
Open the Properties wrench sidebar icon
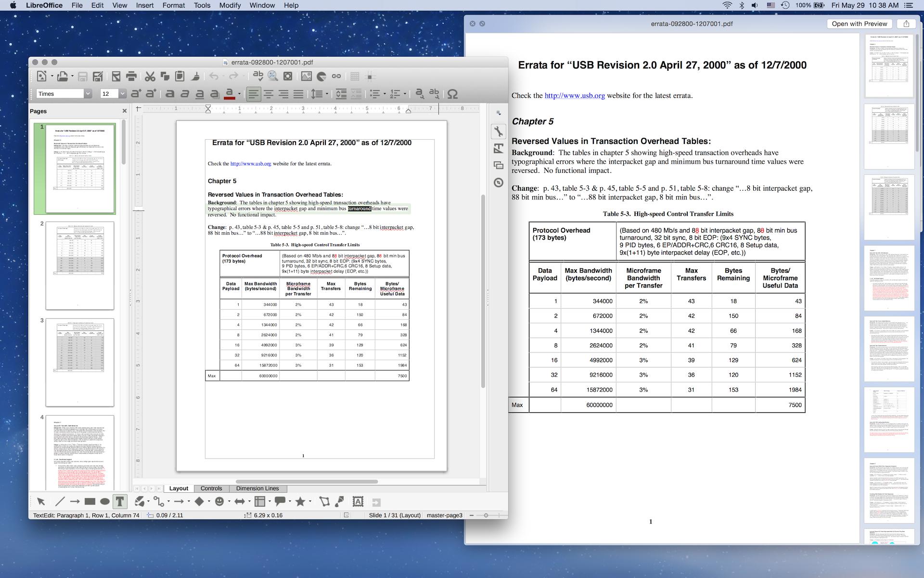pyautogui.click(x=499, y=131)
